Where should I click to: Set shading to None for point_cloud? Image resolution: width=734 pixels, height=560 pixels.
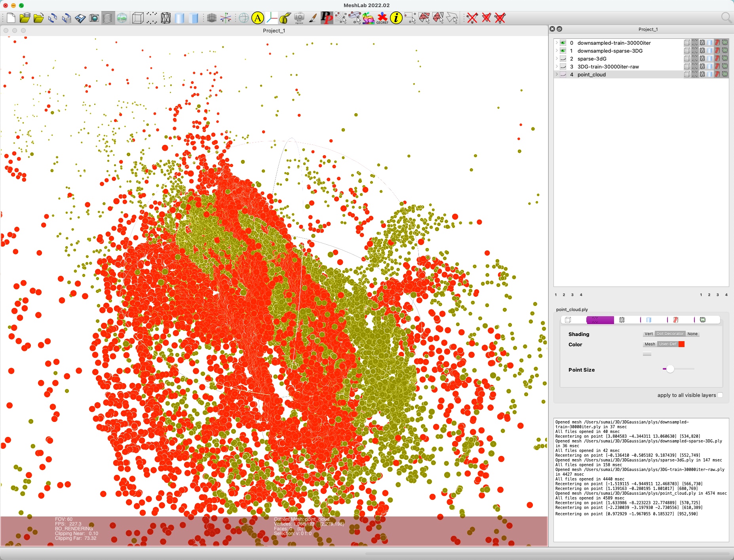(x=693, y=334)
